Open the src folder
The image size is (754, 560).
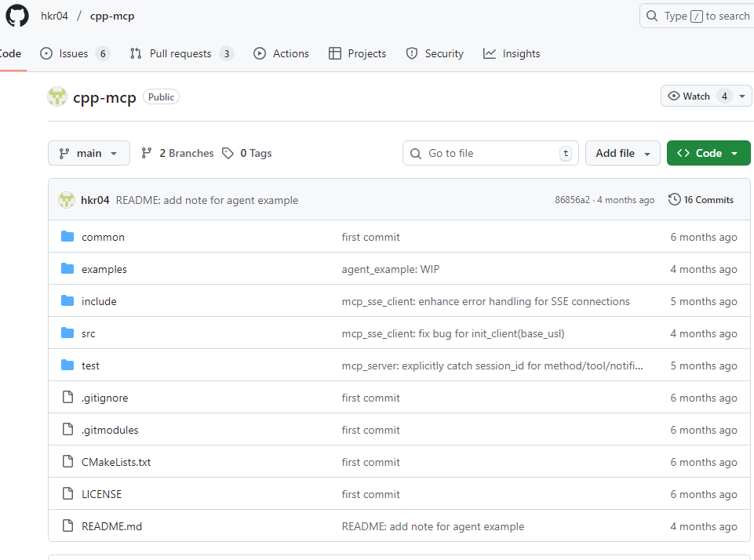pos(89,333)
